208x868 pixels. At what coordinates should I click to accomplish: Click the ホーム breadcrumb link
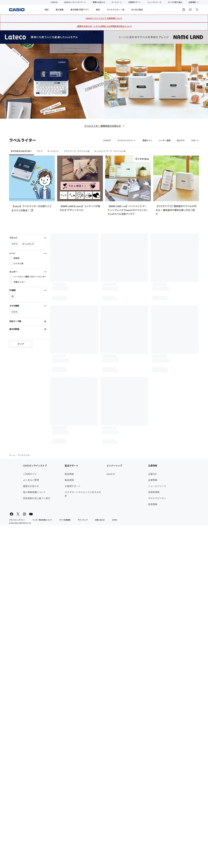coord(12,455)
